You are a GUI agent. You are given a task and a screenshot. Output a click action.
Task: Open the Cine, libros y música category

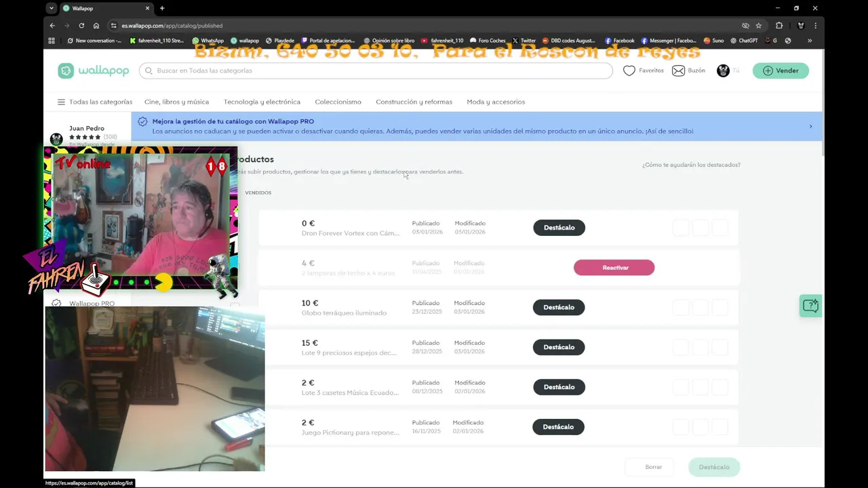pyautogui.click(x=176, y=102)
